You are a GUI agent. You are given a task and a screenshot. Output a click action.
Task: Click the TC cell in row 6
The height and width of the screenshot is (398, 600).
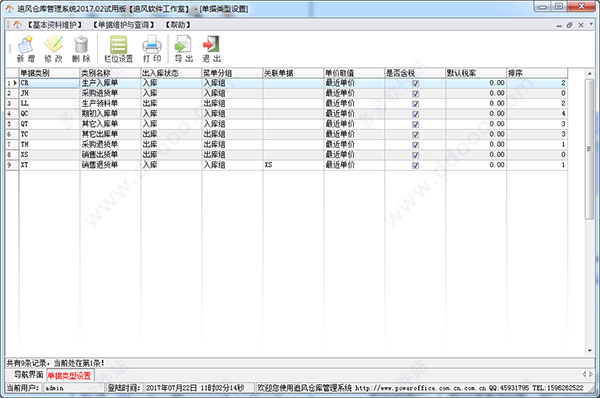click(x=49, y=134)
